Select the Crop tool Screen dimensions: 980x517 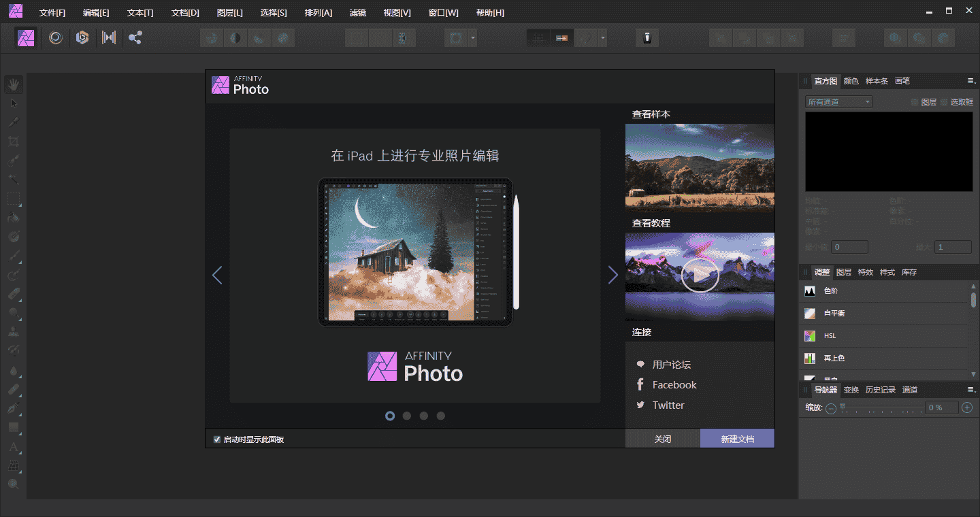click(13, 141)
